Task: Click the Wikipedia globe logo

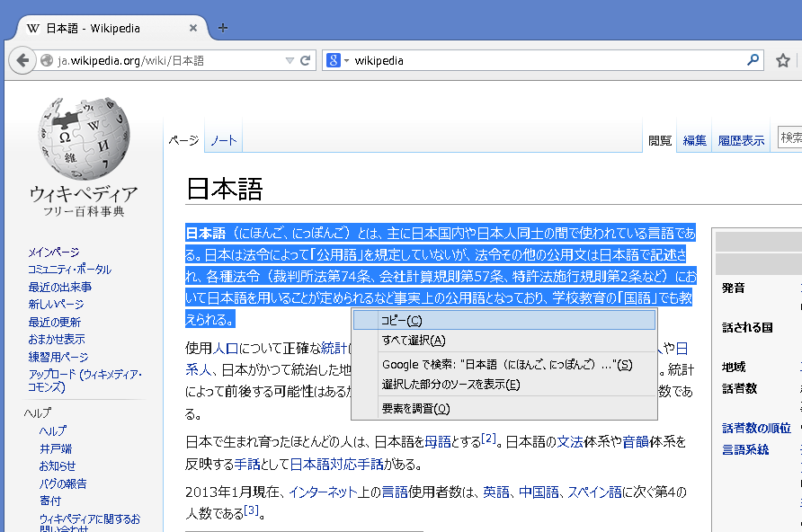Action: pyautogui.click(x=84, y=138)
